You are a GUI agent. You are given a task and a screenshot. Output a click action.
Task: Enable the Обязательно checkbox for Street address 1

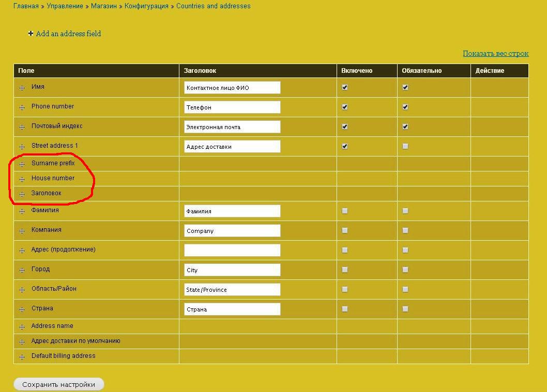click(405, 146)
